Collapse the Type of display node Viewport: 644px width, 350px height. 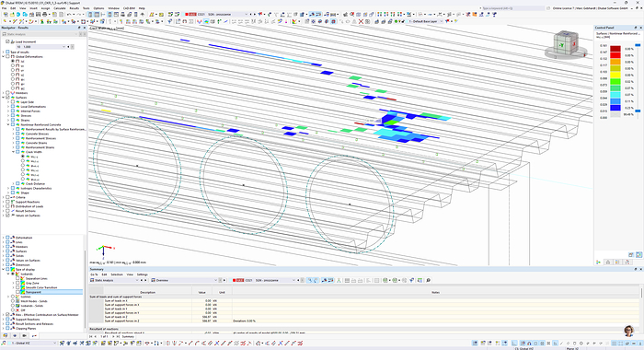(3, 269)
